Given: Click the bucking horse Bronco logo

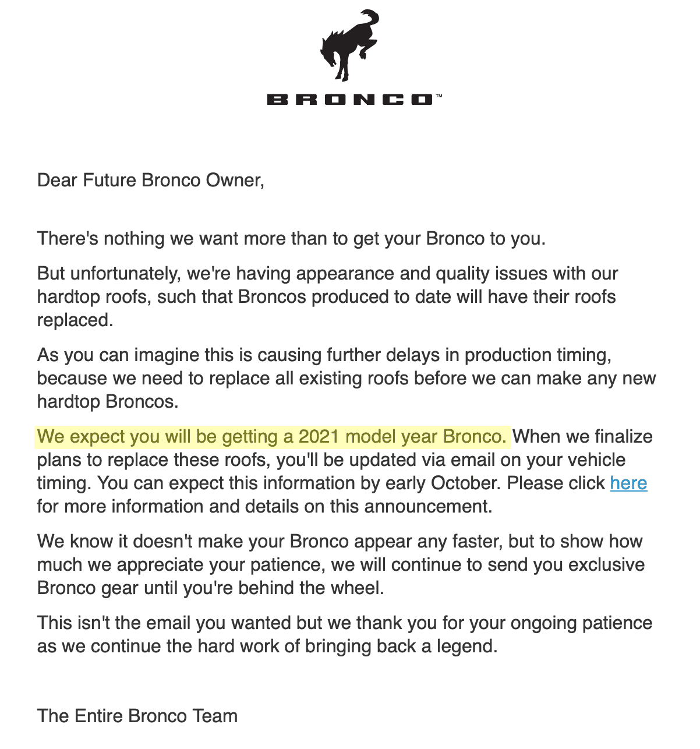Looking at the screenshot, I should click(x=349, y=45).
